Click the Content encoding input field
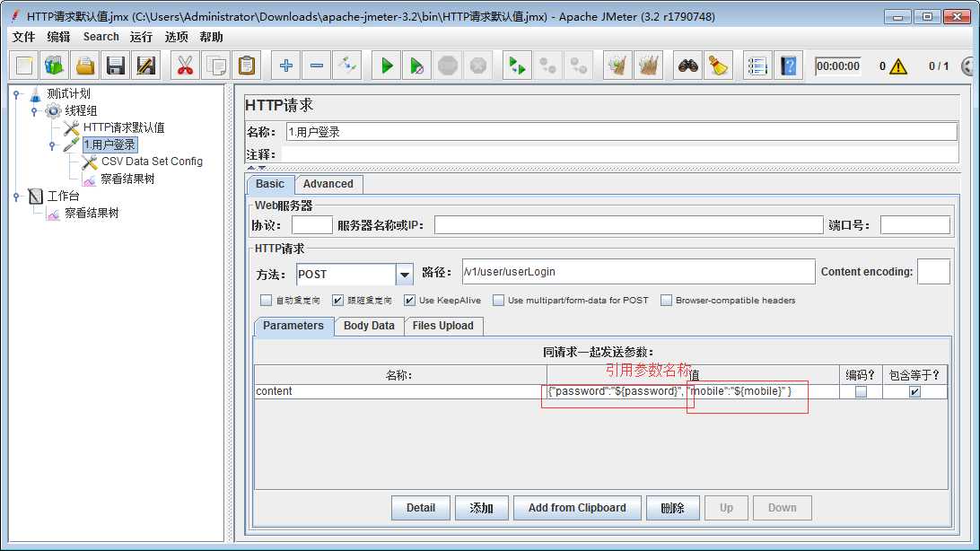Screen dimensions: 980x551 [933, 272]
